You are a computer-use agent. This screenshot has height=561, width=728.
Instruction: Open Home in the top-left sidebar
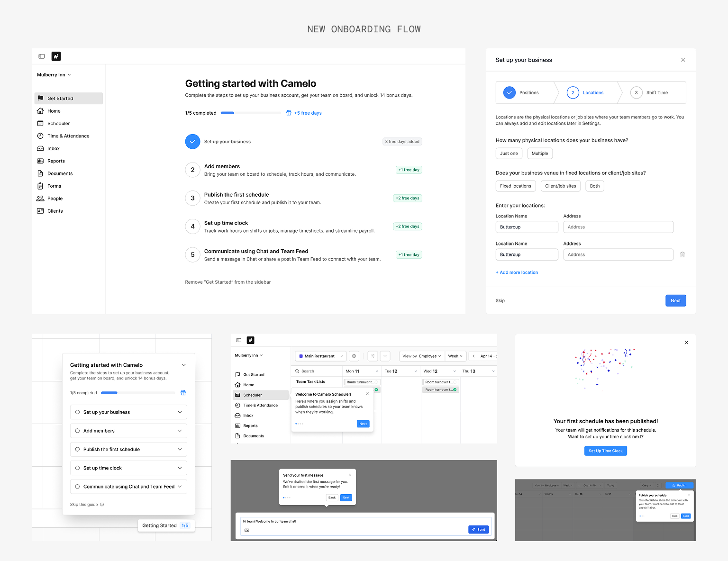(x=54, y=111)
